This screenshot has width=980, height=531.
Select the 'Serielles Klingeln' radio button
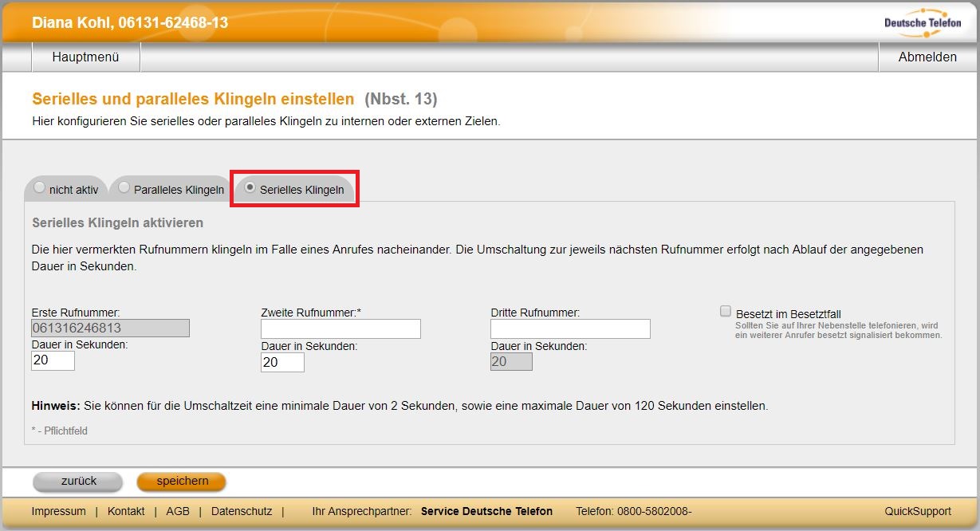(x=250, y=188)
